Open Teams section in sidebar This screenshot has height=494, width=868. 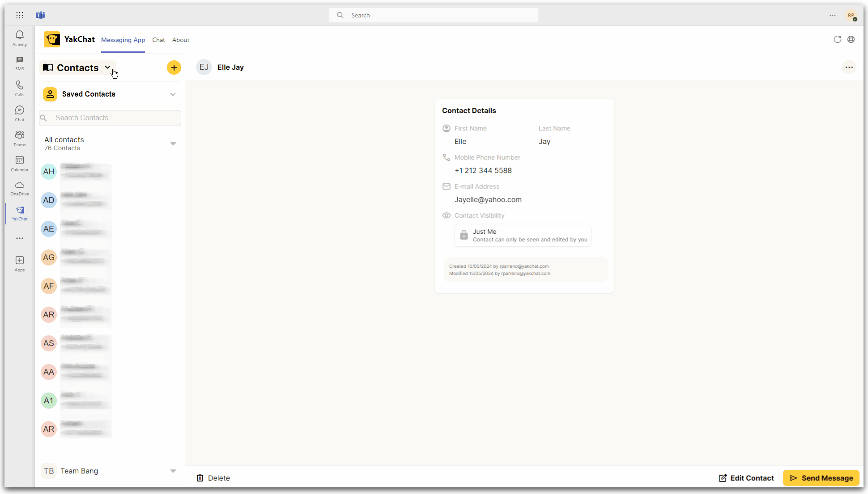(20, 138)
